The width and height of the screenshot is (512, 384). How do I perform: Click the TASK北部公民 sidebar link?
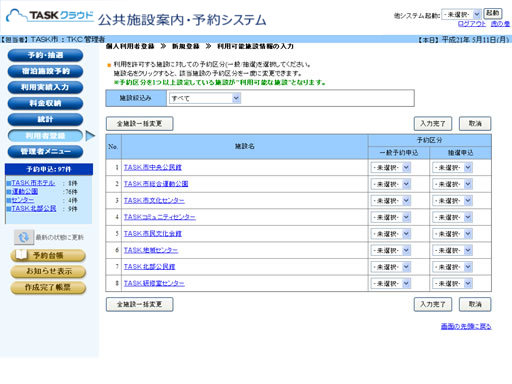point(34,208)
